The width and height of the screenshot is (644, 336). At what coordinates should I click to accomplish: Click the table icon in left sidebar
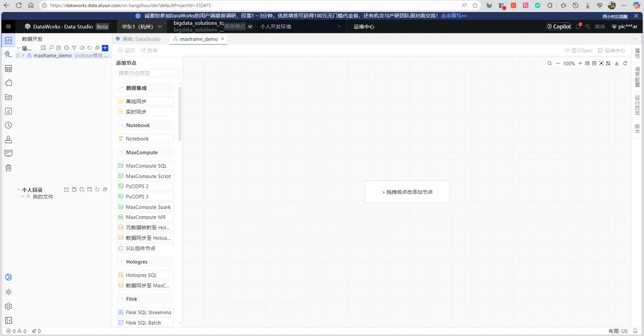pos(8,69)
